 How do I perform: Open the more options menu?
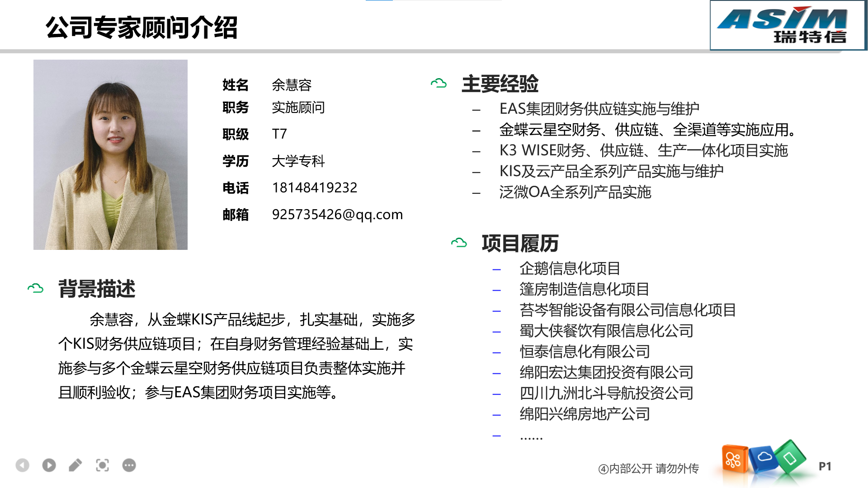[x=129, y=465]
